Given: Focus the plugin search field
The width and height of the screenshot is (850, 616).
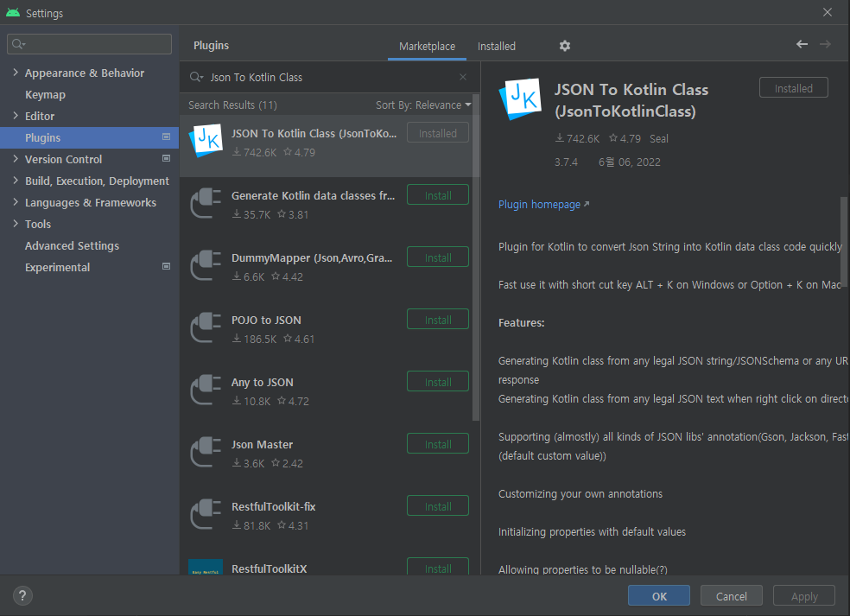Looking at the screenshot, I should tap(331, 77).
